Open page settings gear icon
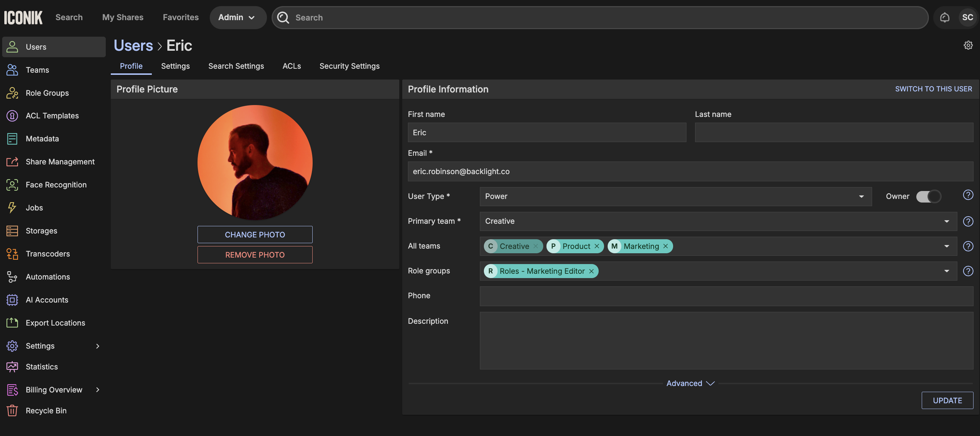This screenshot has width=980, height=436. tap(968, 45)
